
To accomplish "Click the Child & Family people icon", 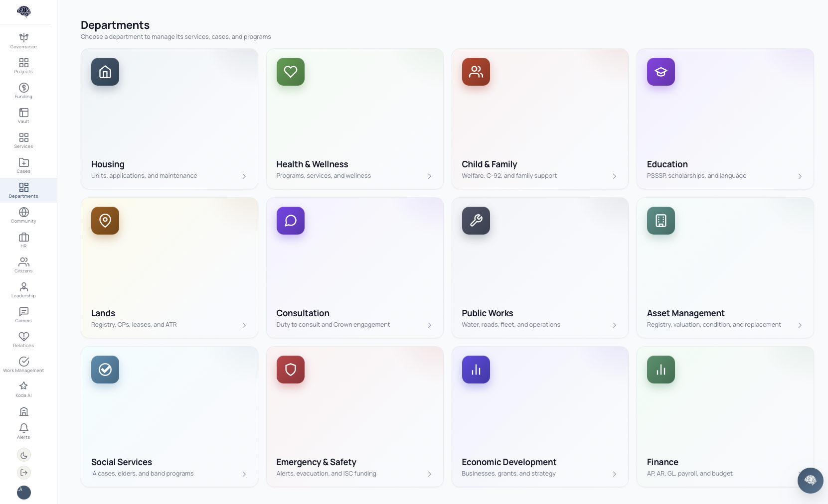I will [476, 72].
